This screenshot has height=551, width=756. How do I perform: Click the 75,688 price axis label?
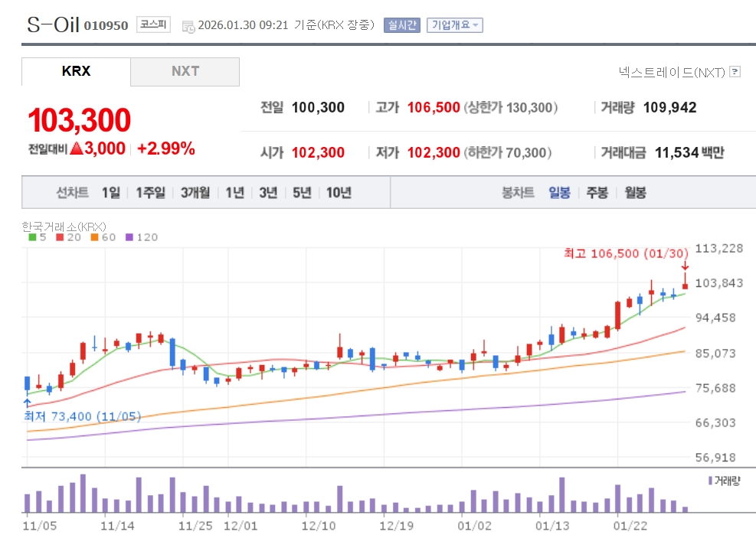click(715, 388)
